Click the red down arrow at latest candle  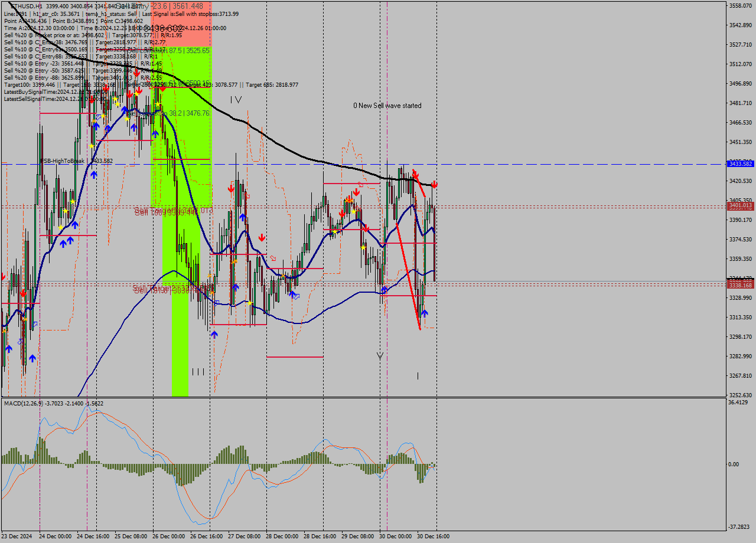tap(434, 185)
